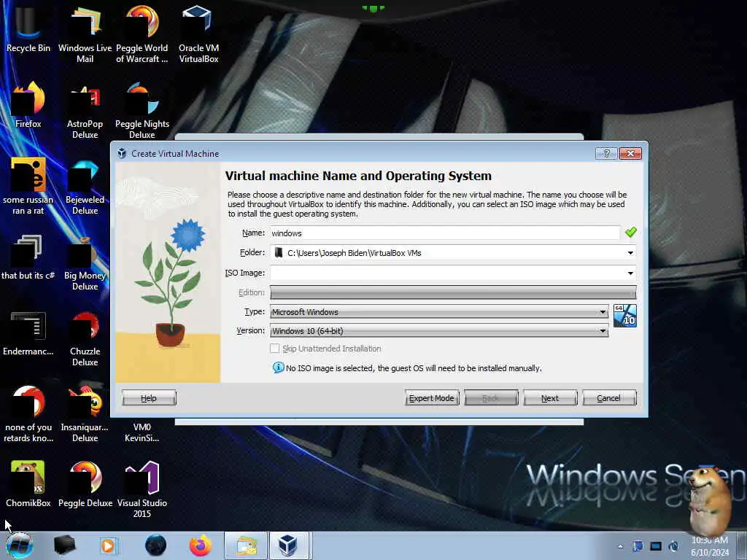747x560 pixels.
Task: Open the Recycle Bin desktop icon
Action: [28, 28]
